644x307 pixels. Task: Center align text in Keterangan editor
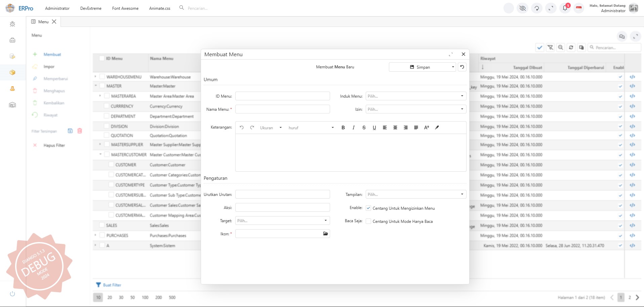395,128
